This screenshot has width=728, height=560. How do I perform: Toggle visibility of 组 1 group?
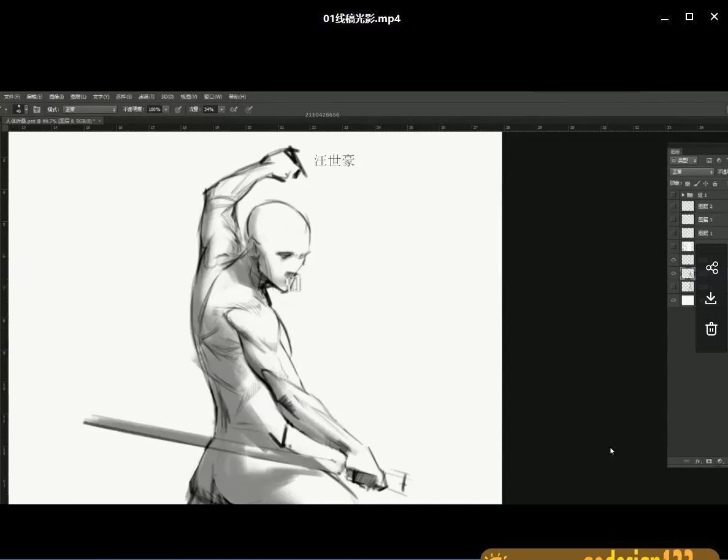[673, 195]
